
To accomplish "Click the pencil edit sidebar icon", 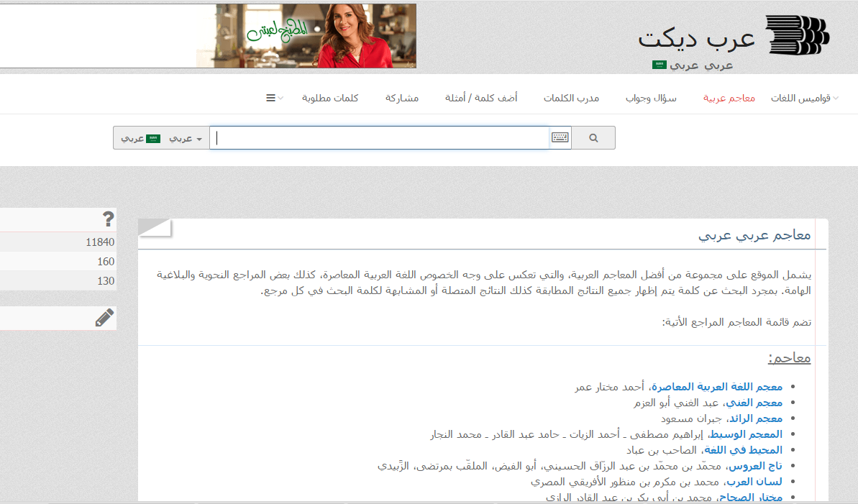I will click(x=104, y=318).
